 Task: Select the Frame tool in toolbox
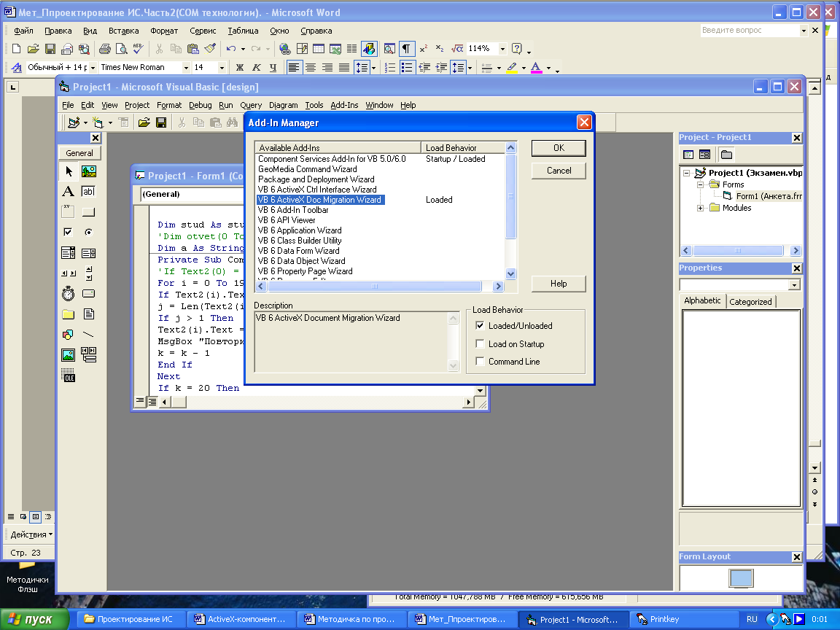(x=68, y=212)
